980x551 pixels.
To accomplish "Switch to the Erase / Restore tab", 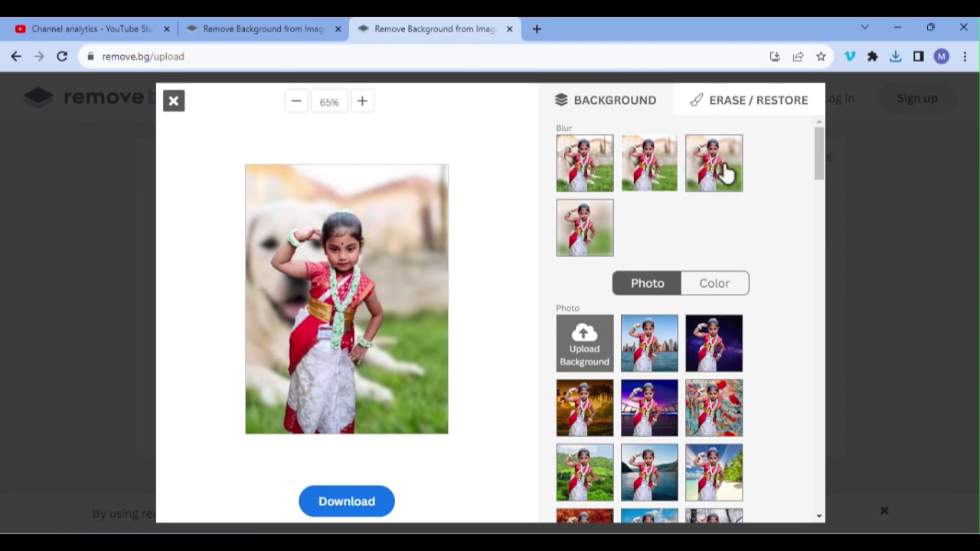I will [x=749, y=100].
